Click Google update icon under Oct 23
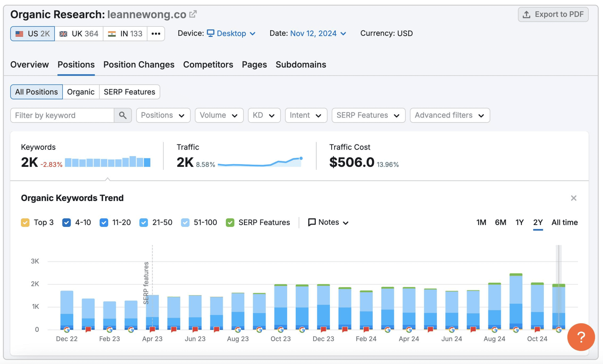Image resolution: width=603 pixels, height=364 pixels. tap(281, 330)
